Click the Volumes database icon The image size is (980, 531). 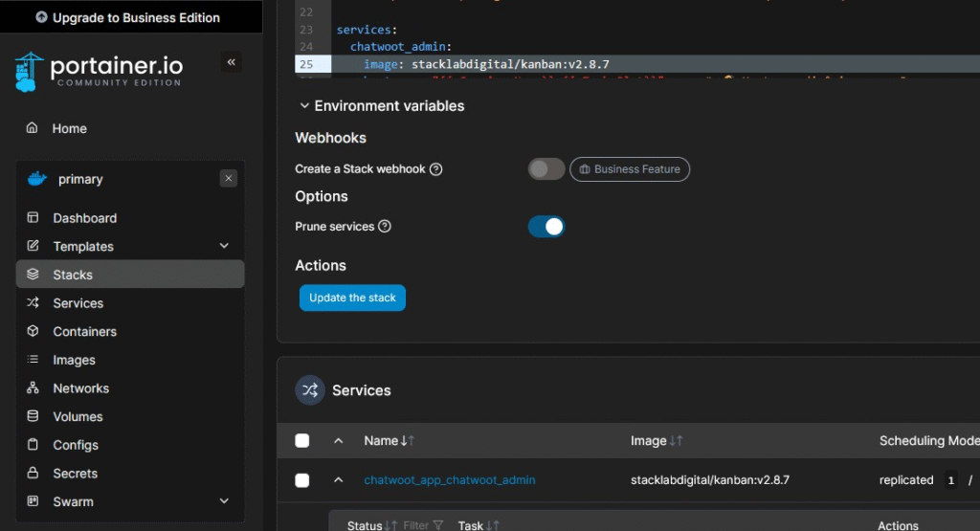click(33, 416)
